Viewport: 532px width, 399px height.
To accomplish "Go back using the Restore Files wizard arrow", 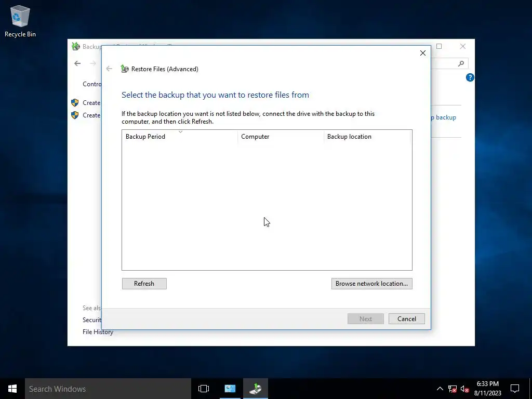I will (x=109, y=69).
